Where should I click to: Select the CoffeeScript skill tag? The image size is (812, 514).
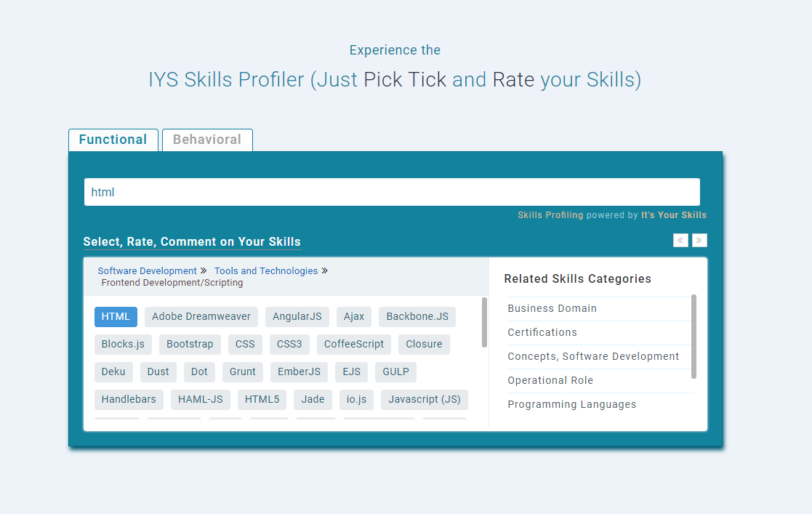tap(354, 344)
